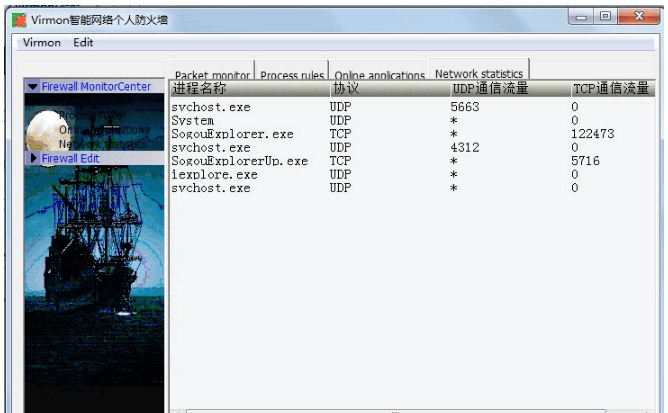Select the System process row

(412, 121)
